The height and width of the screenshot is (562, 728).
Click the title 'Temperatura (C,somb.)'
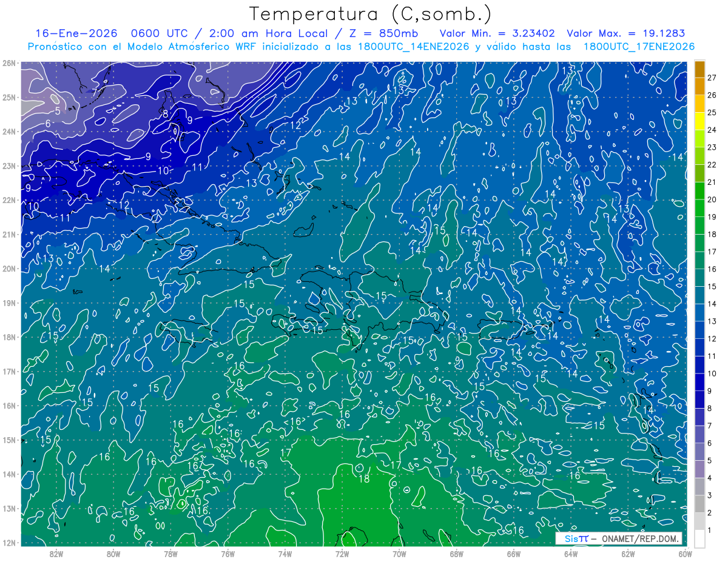tap(370, 14)
